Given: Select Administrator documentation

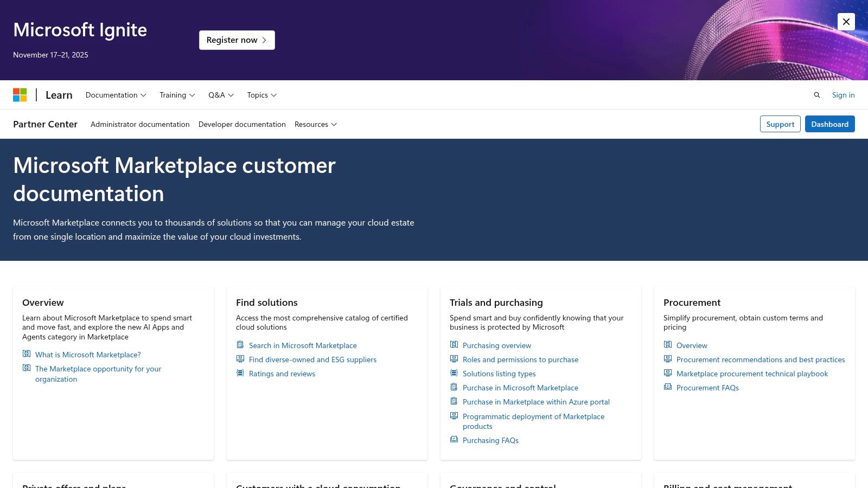Looking at the screenshot, I should tap(140, 124).
